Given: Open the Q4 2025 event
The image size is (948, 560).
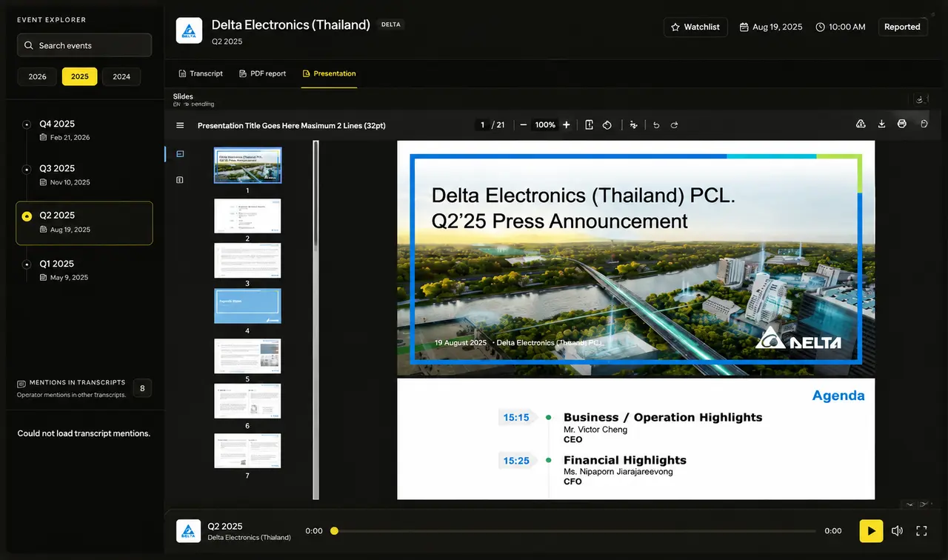Looking at the screenshot, I should [84, 130].
